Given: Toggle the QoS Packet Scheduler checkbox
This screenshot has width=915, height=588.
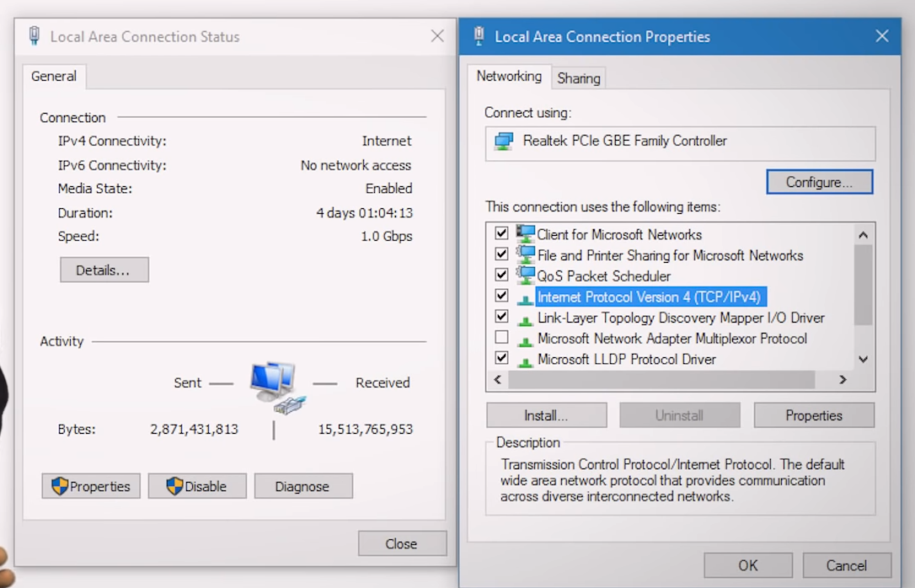Looking at the screenshot, I should [x=501, y=275].
